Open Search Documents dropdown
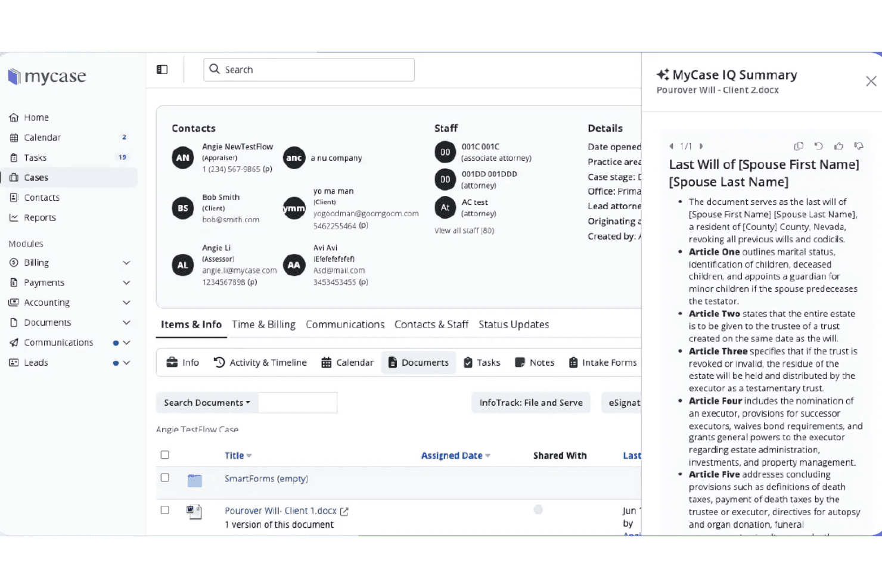Viewport: 882px width, 588px height. 207,403
